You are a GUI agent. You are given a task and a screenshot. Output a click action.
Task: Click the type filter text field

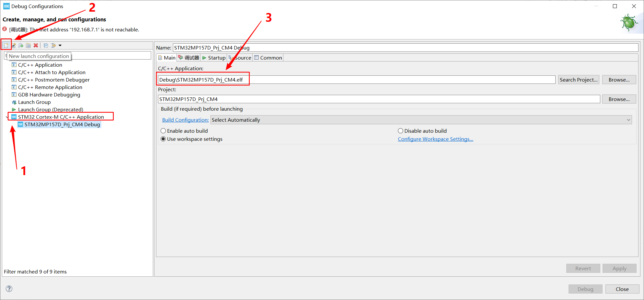[78, 56]
